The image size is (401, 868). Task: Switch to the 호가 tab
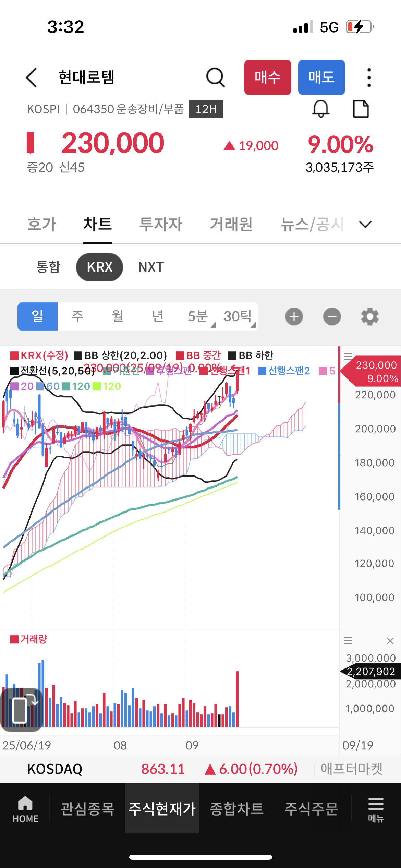[x=42, y=225]
